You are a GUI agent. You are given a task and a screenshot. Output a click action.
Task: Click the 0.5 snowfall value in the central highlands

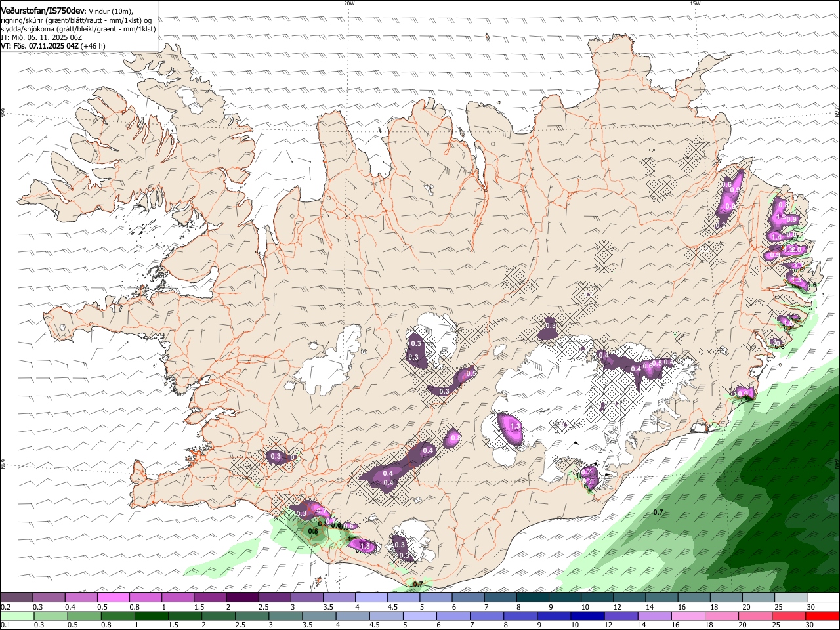click(471, 373)
